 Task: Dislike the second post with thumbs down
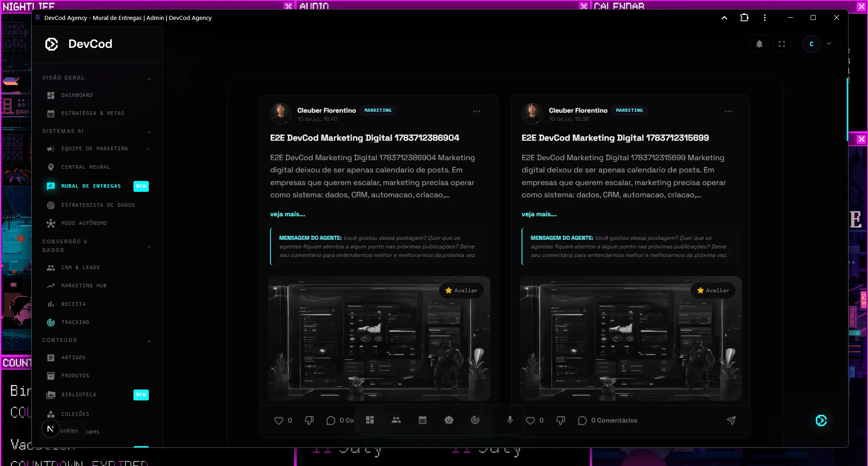point(561,420)
